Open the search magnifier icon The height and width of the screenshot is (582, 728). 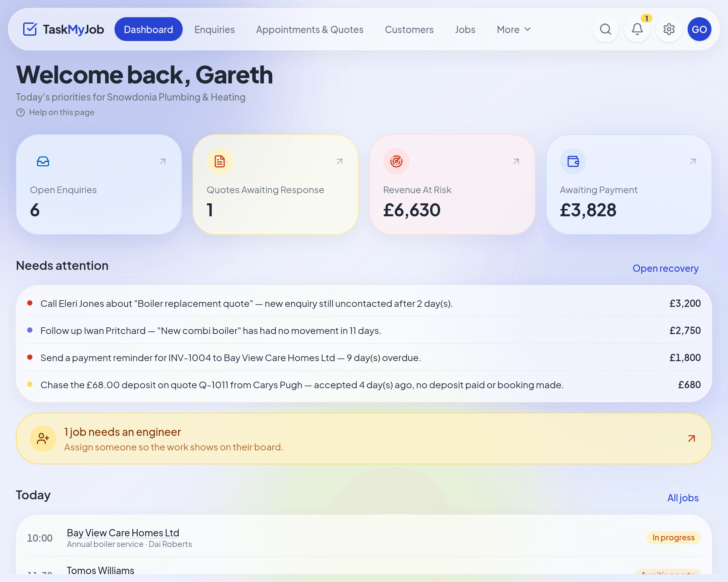click(x=606, y=29)
